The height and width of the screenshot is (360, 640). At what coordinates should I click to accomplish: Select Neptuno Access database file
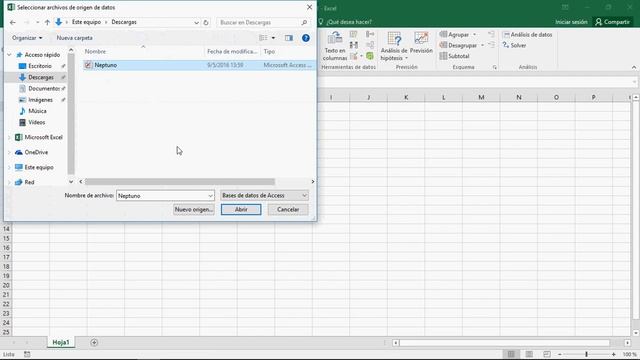[x=199, y=65]
